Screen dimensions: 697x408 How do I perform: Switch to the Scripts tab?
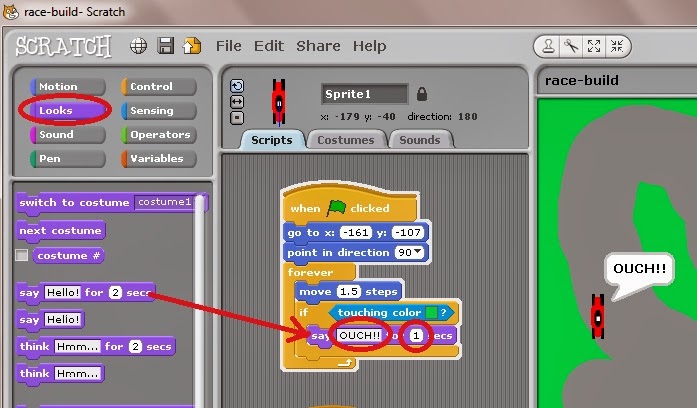[272, 140]
